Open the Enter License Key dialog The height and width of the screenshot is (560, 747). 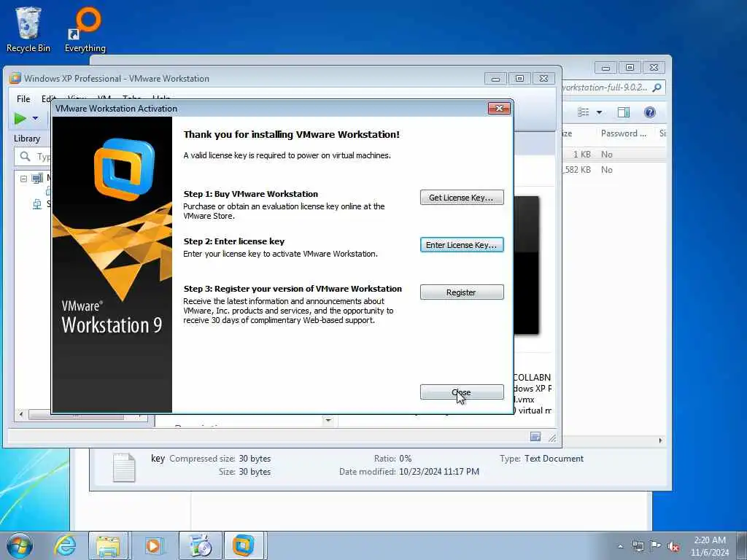click(x=462, y=245)
